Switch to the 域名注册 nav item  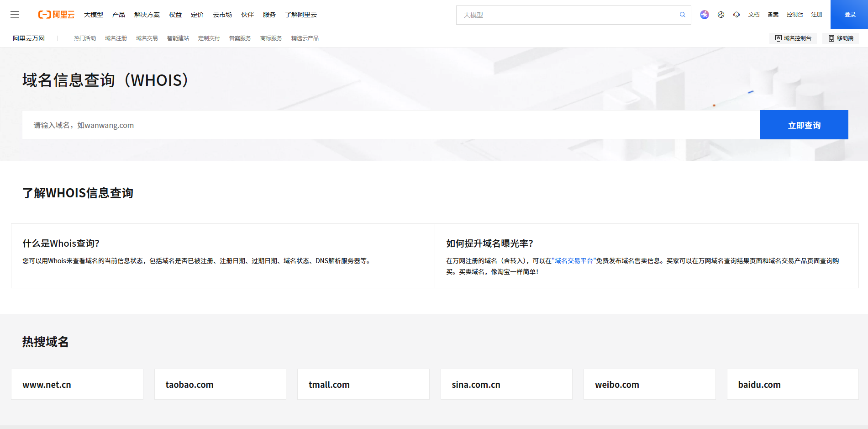pyautogui.click(x=115, y=38)
